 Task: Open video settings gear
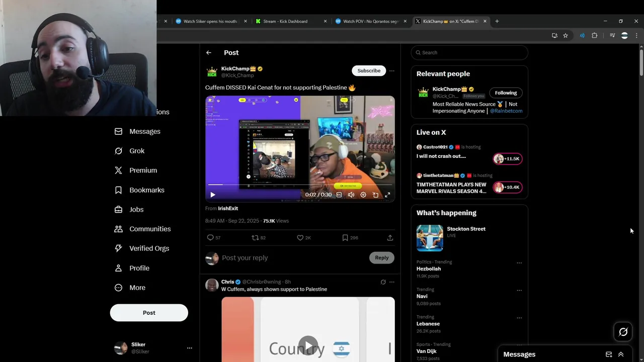pos(363,195)
